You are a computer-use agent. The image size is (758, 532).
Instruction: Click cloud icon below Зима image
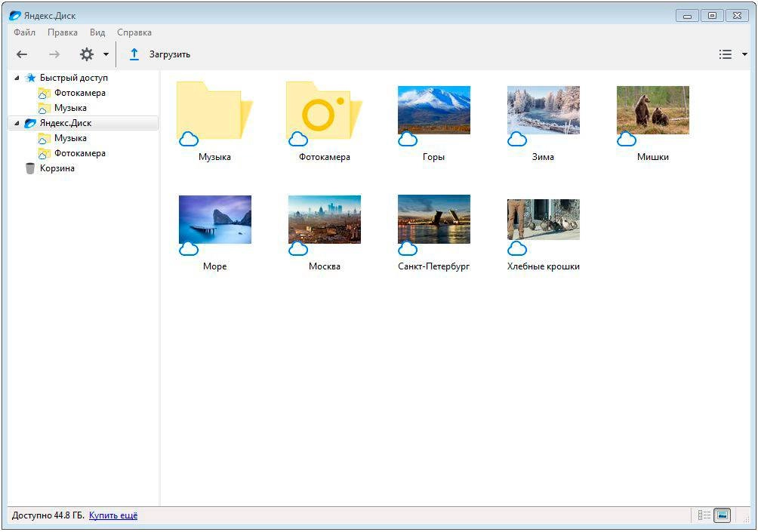(517, 139)
